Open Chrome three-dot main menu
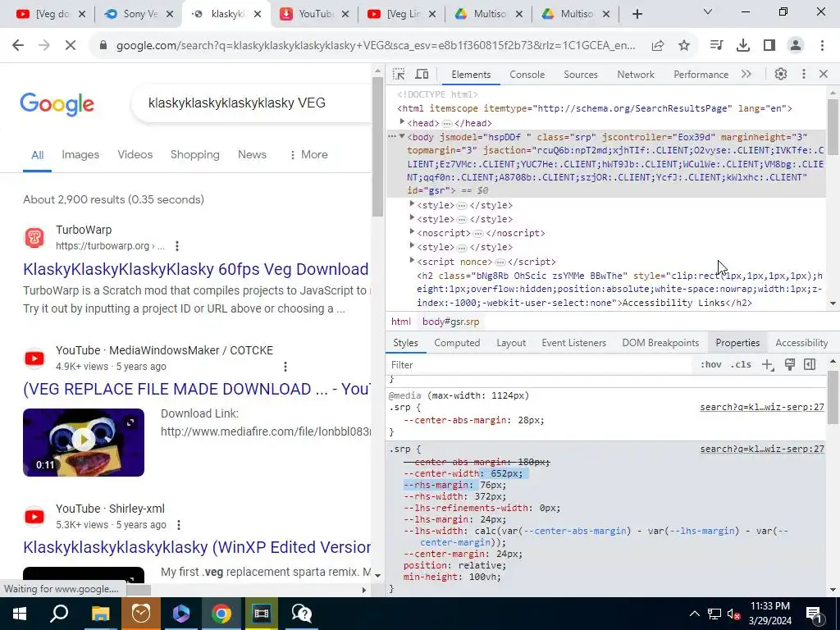This screenshot has width=840, height=630. tap(822, 46)
